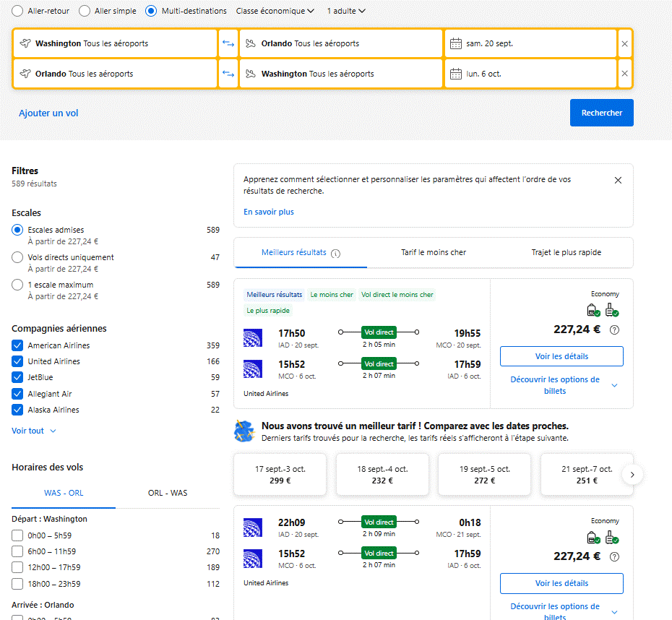Click price help icon on first result
672x620 pixels.
(x=614, y=330)
